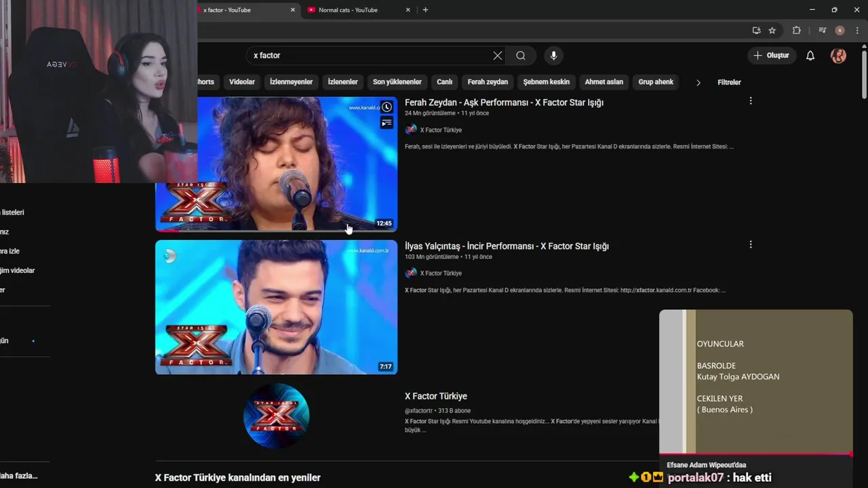This screenshot has height=488, width=868.
Task: Open the media controls icon in Chrome toolbar
Action: pos(822,30)
